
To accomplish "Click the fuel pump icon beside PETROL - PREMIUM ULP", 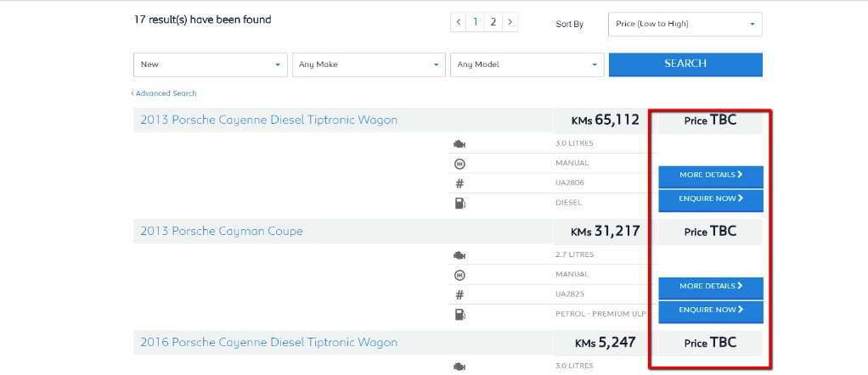I will coord(459,315).
